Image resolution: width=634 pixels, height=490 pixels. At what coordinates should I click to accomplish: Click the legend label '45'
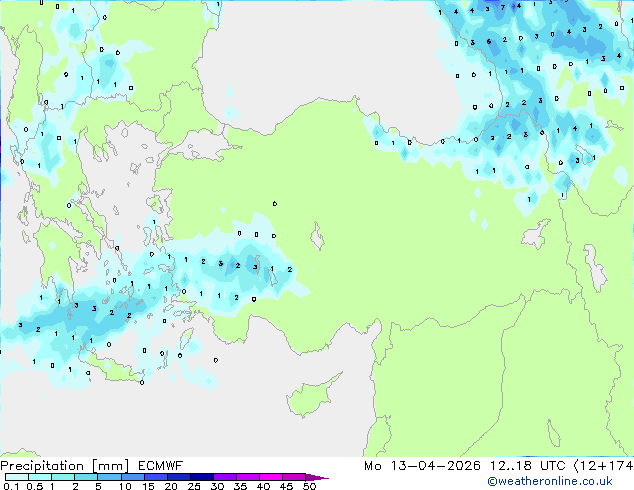(286, 486)
